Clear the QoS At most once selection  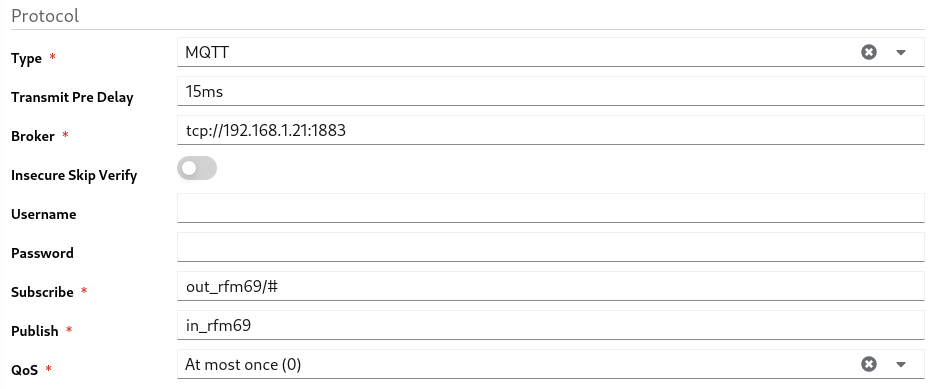click(x=869, y=364)
